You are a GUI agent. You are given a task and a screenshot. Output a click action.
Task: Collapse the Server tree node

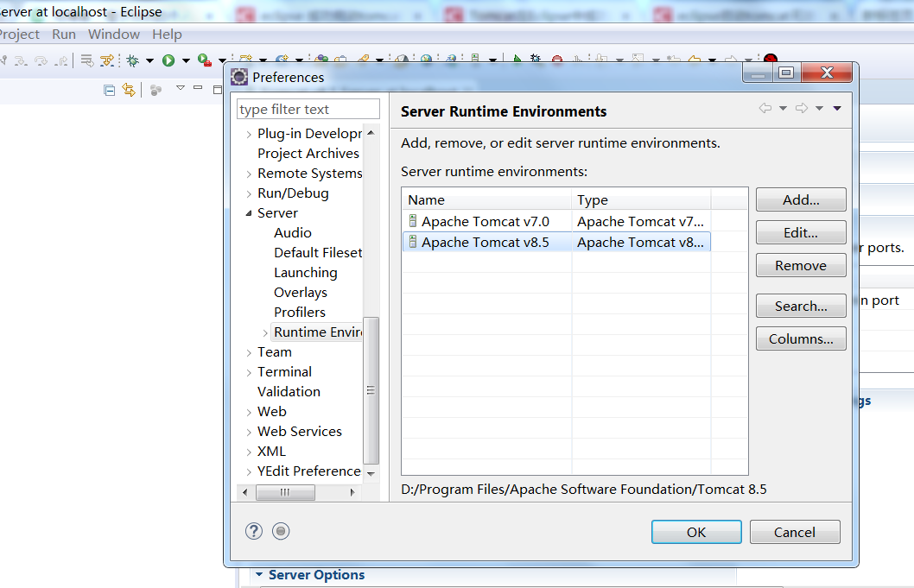(249, 213)
